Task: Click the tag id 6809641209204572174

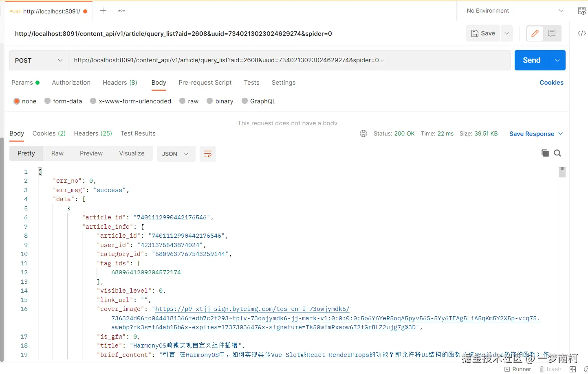Action: [x=146, y=272]
